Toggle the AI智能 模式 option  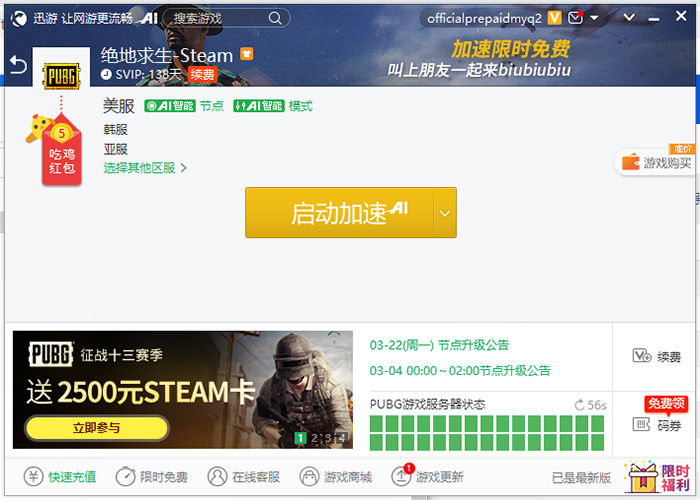pos(273,106)
